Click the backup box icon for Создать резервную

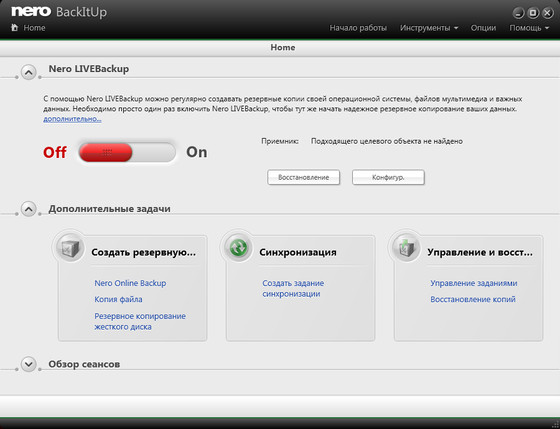[x=70, y=248]
